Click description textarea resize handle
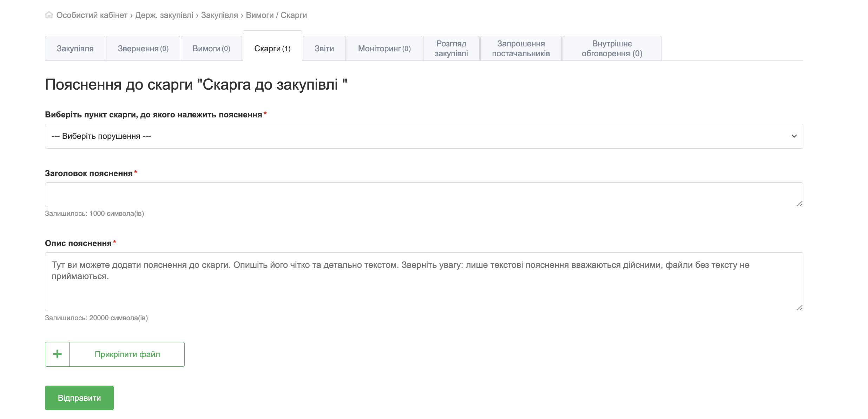This screenshot has height=419, width=868. pyautogui.click(x=800, y=308)
